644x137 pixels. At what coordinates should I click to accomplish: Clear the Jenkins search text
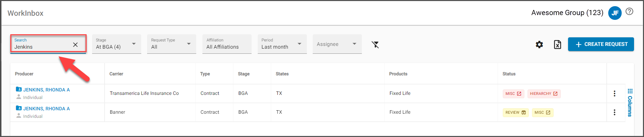click(x=75, y=45)
